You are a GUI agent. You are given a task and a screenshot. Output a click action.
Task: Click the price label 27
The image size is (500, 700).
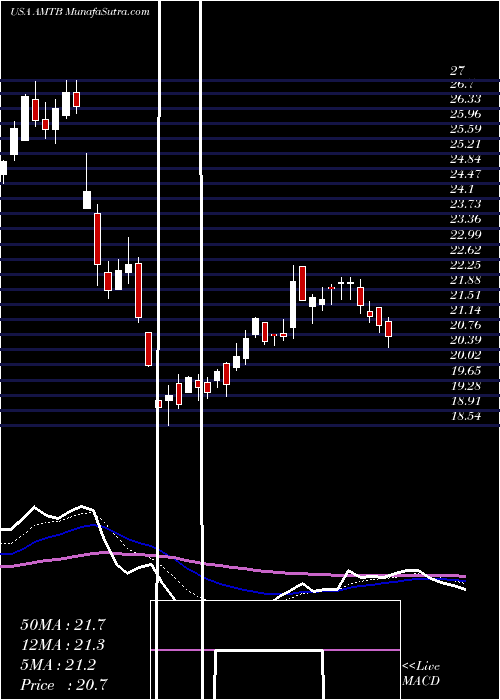[x=457, y=71]
